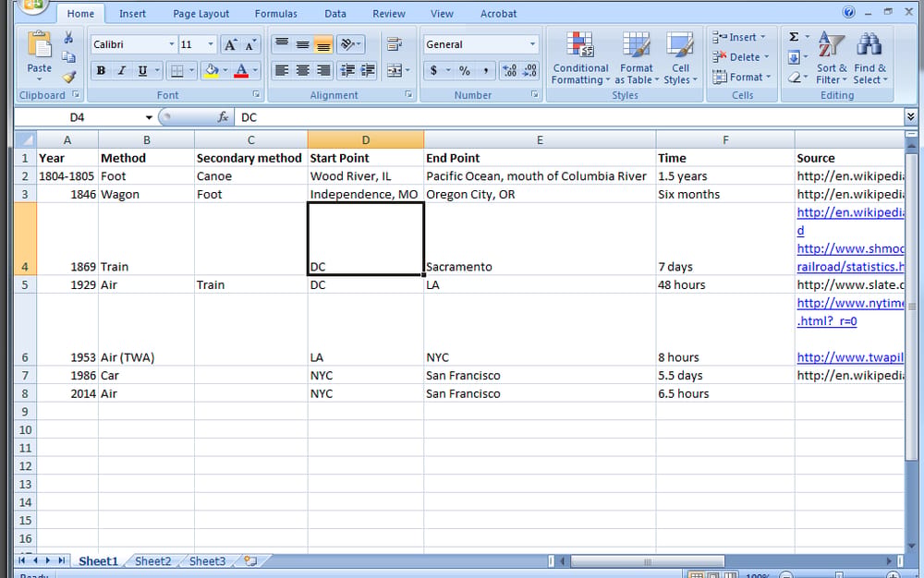The width and height of the screenshot is (924, 578).
Task: Switch to Sheet2 worksheet tab
Action: click(x=152, y=561)
